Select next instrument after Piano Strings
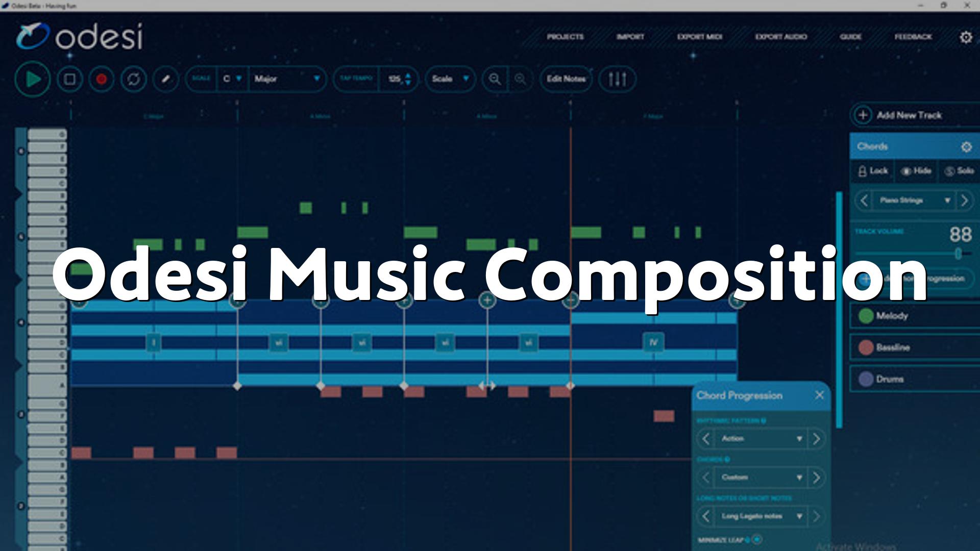Image resolution: width=980 pixels, height=551 pixels. pos(964,201)
